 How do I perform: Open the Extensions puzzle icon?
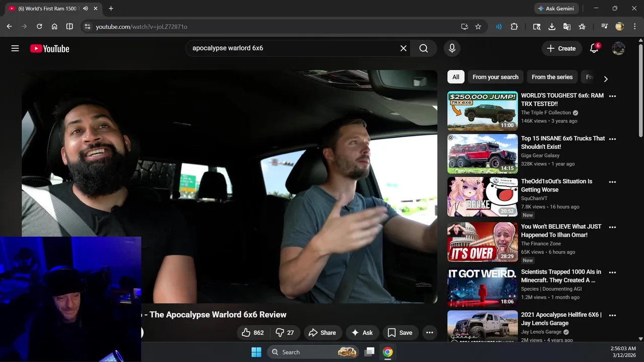point(514,27)
